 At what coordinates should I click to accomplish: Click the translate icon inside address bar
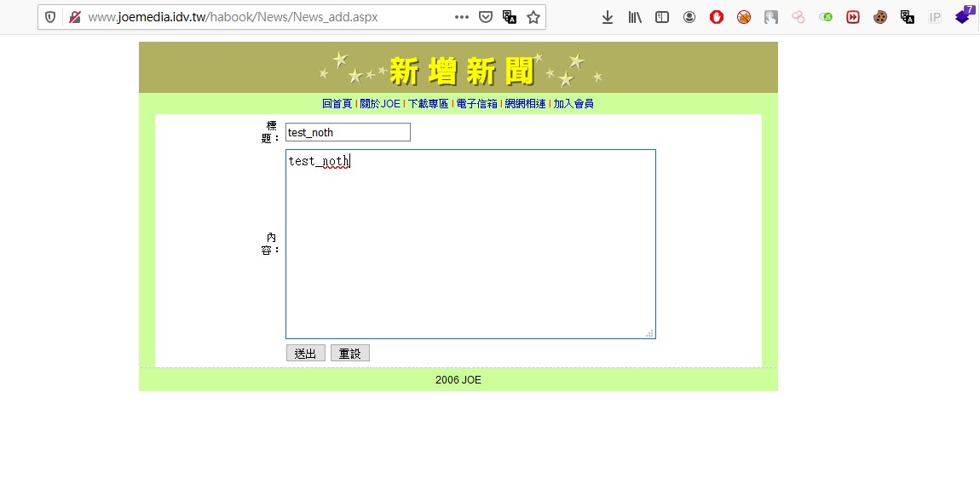tap(510, 17)
